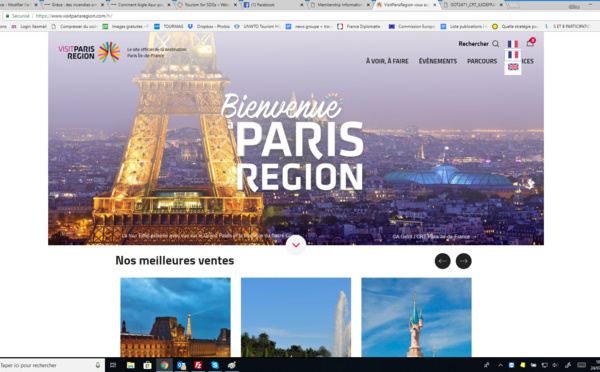Click the new tab button
The image size is (600, 372).
coord(514,5)
